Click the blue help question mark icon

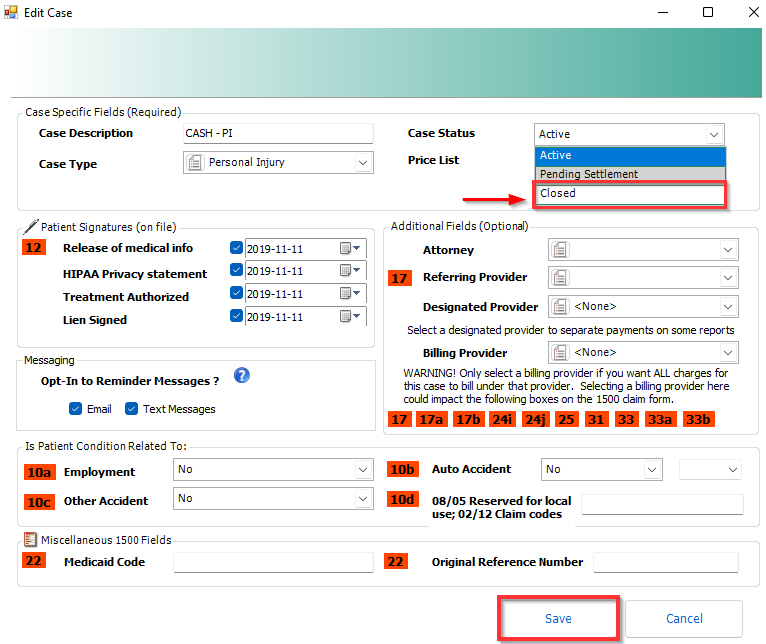pos(241,376)
